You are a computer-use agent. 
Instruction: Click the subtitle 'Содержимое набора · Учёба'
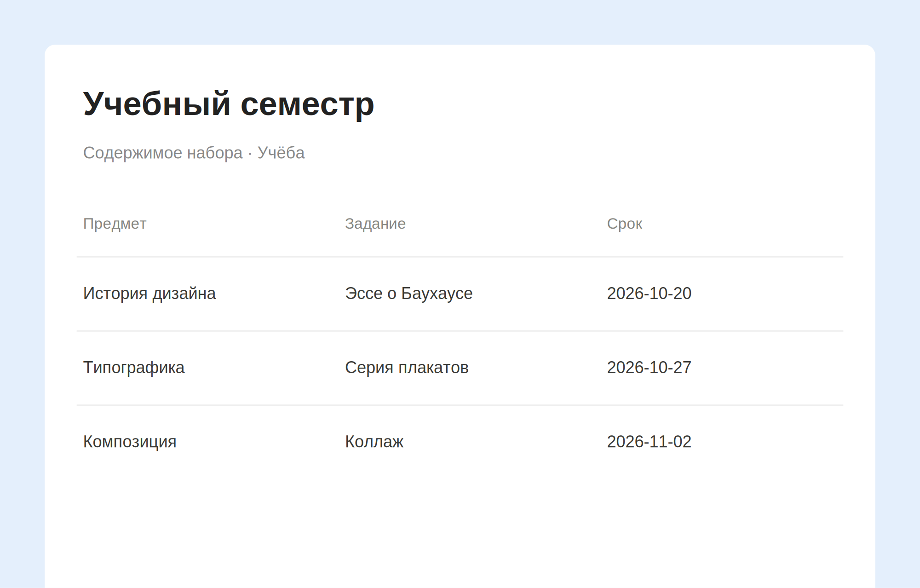(x=194, y=153)
